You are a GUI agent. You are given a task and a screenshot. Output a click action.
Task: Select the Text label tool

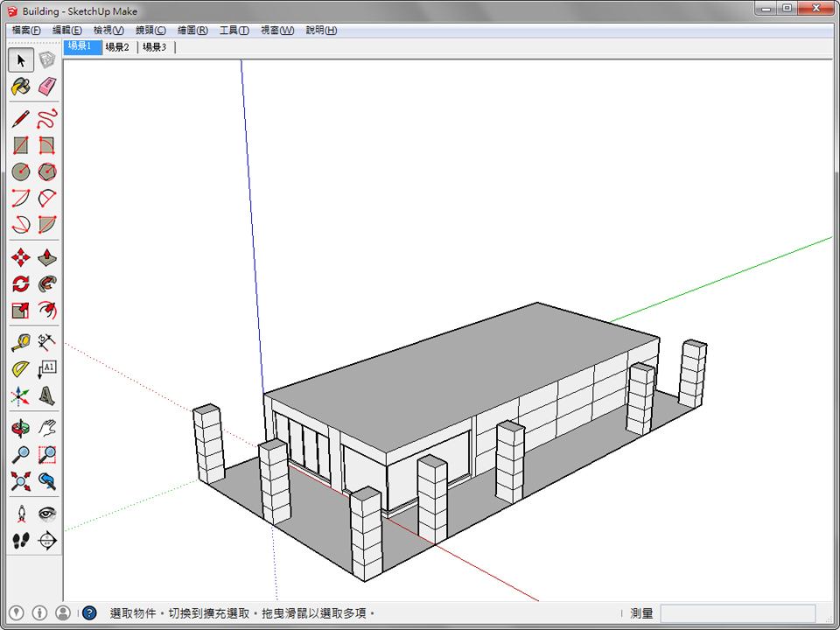[x=47, y=369]
